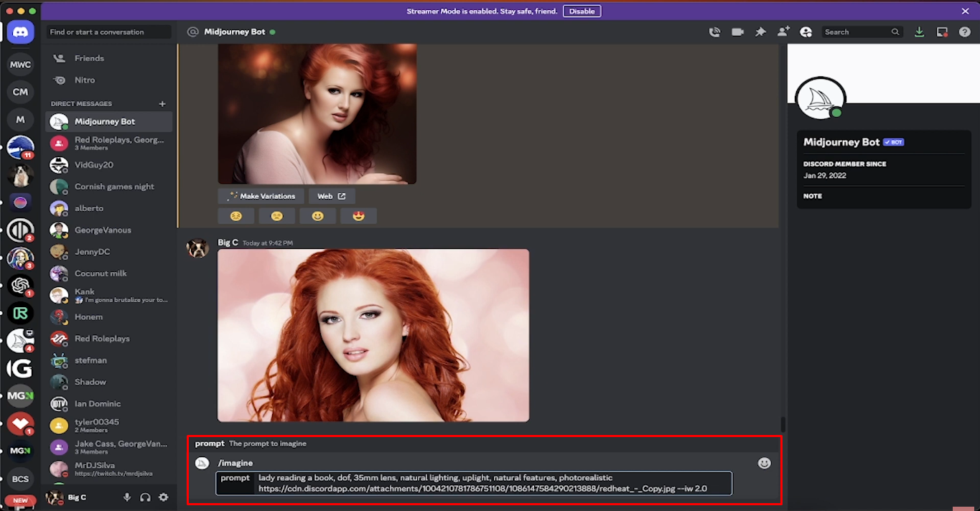Open the emoji picker in the message box
The width and height of the screenshot is (980, 511).
click(x=764, y=463)
